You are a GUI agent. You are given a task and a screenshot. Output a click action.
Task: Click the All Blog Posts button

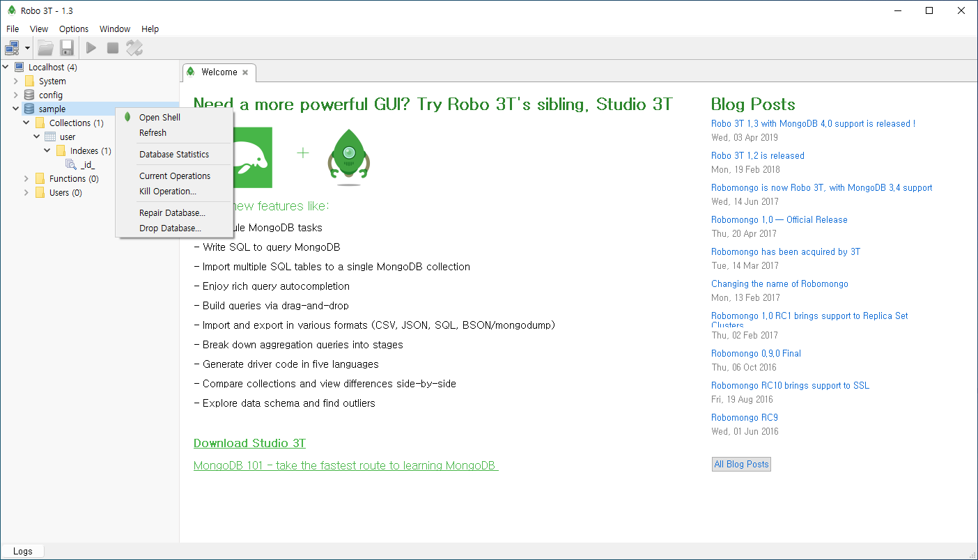click(x=741, y=464)
